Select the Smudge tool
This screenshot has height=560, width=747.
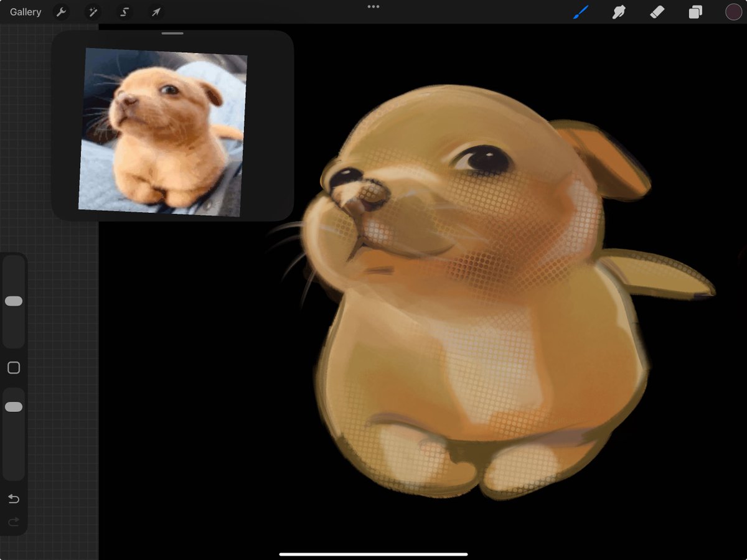click(x=619, y=12)
